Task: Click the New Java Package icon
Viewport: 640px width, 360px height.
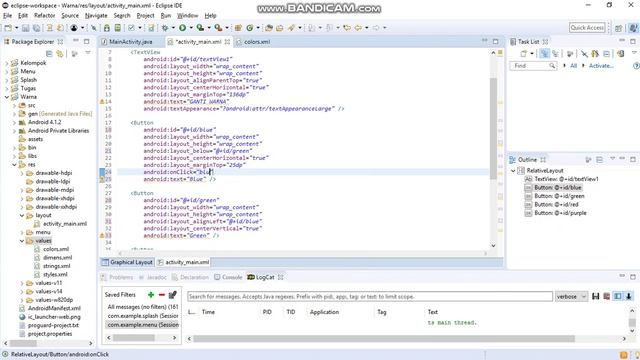Action: pyautogui.click(x=238, y=28)
